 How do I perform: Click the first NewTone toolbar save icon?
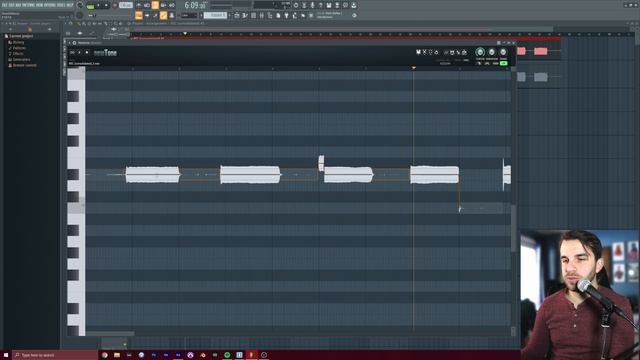click(x=418, y=52)
